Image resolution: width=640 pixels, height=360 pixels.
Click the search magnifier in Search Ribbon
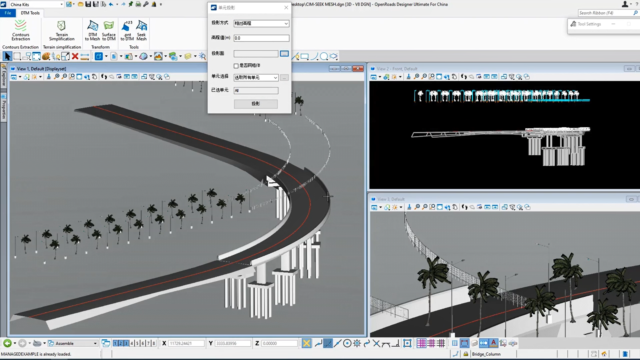[x=636, y=13]
